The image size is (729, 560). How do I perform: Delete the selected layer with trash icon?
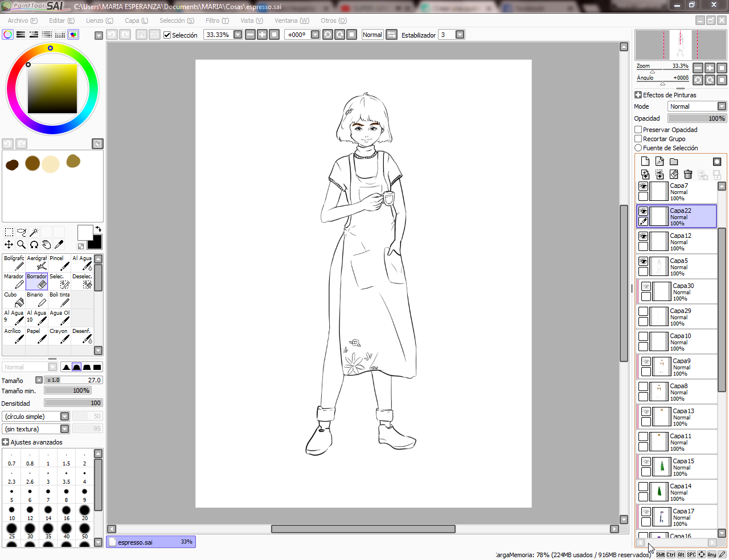688,175
